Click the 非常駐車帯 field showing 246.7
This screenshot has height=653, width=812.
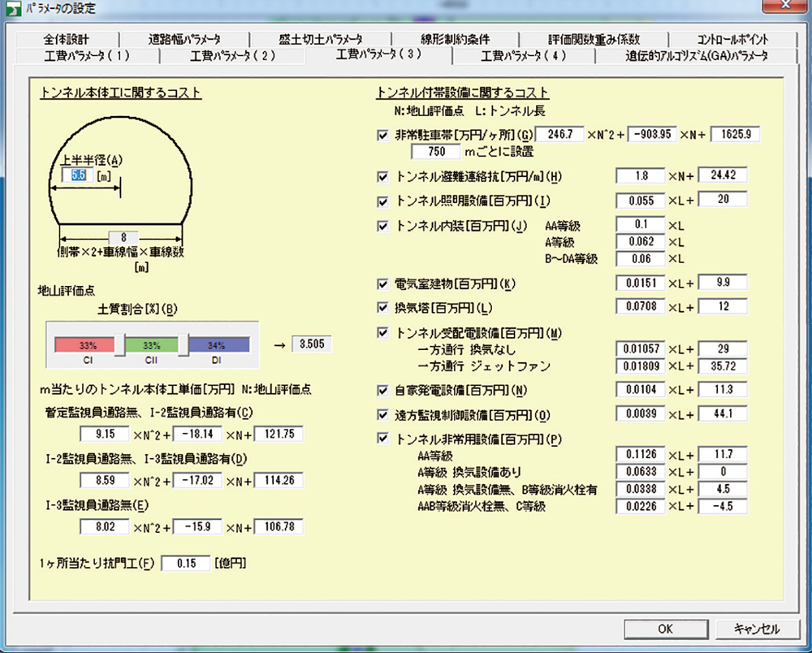tap(559, 135)
